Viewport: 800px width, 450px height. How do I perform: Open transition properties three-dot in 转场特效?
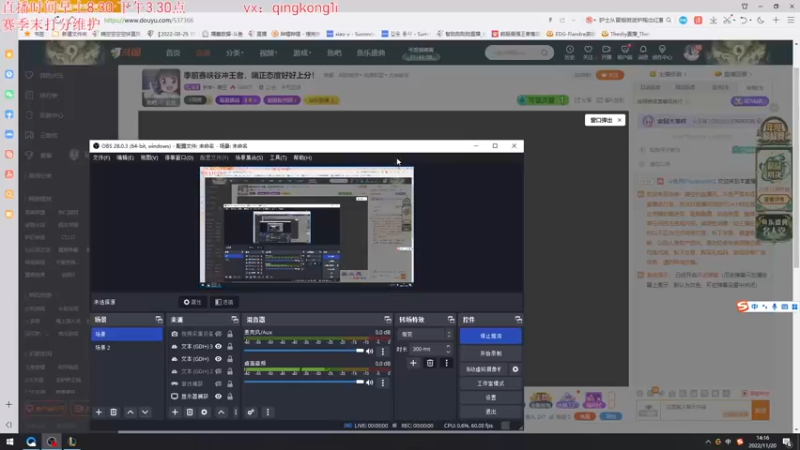[446, 363]
